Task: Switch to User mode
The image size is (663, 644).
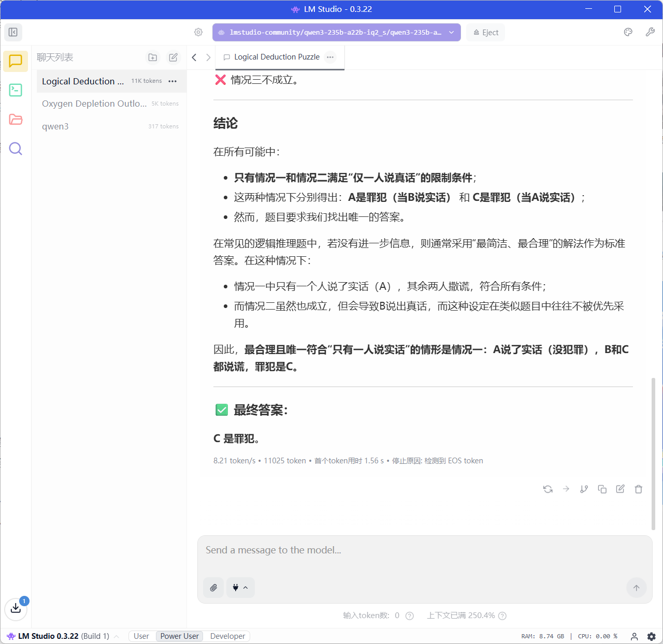Action: 141,636
